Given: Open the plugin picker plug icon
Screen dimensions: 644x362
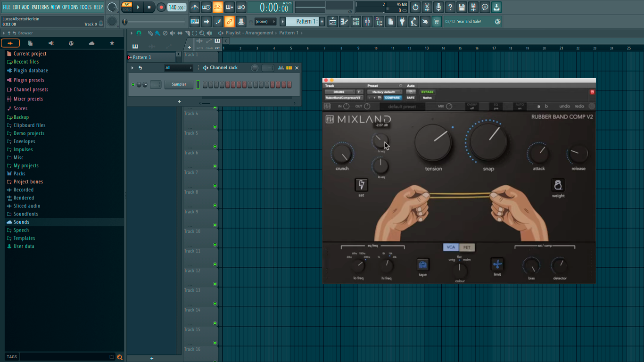Looking at the screenshot, I should pyautogui.click(x=402, y=21).
